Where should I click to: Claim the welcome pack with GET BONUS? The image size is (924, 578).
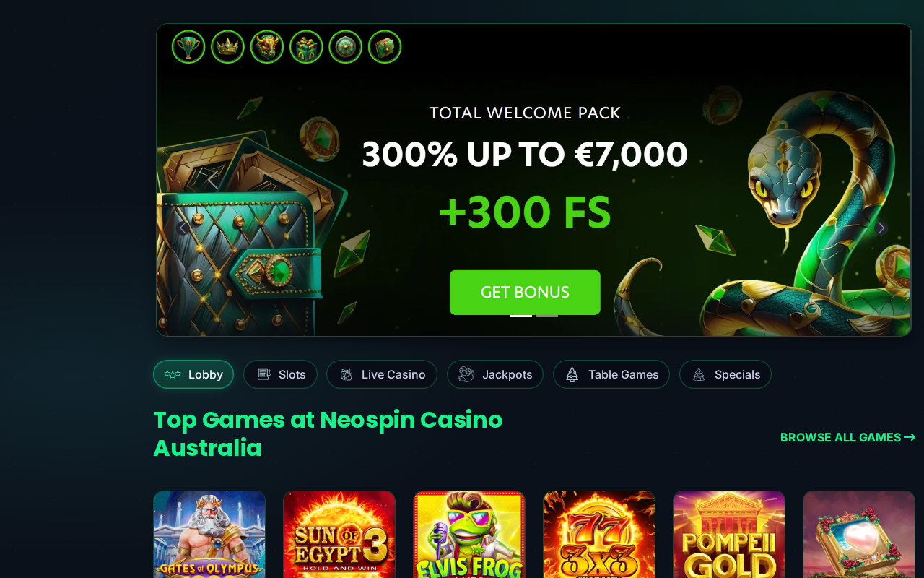[x=525, y=293]
